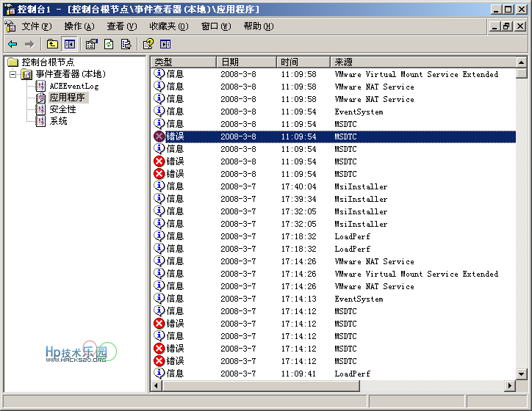Open Help via toolbar question icon
This screenshot has width=532, height=411.
pos(148,44)
